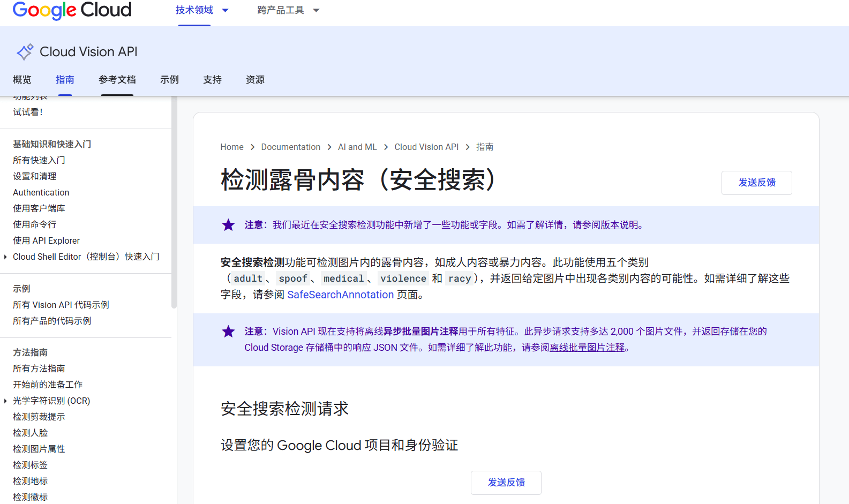Open 所有产品的代码示例 link
Image resolution: width=849 pixels, height=504 pixels.
pos(52,321)
